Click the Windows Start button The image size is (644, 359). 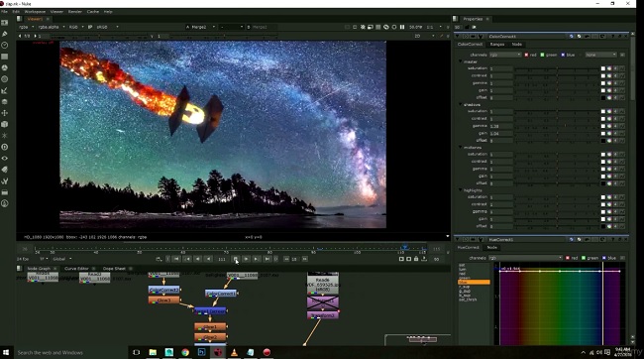click(6, 352)
